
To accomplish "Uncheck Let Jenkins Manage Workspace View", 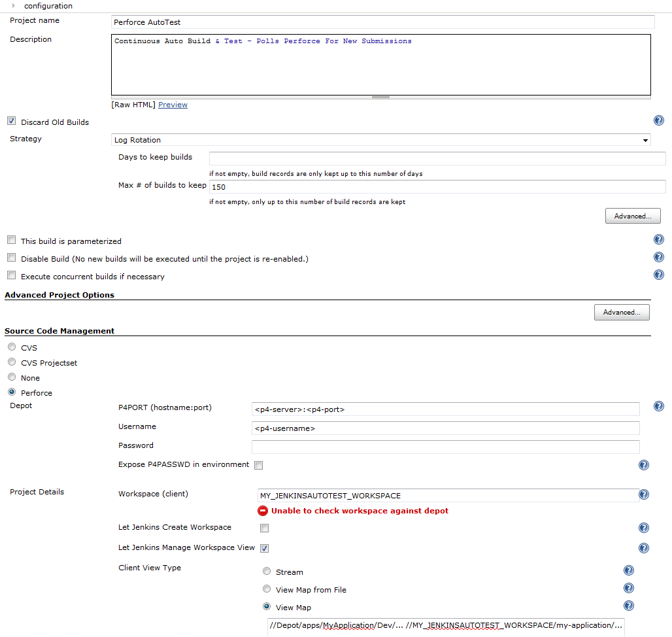I will [265, 548].
